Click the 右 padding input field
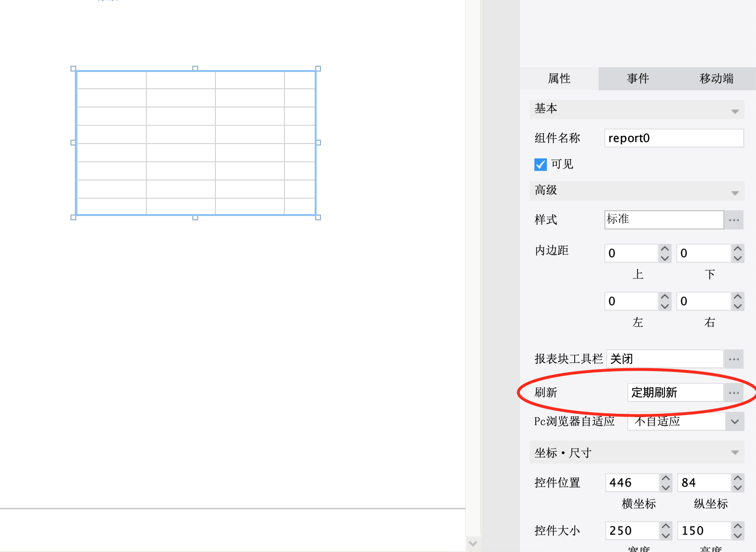756x552 pixels. point(704,301)
